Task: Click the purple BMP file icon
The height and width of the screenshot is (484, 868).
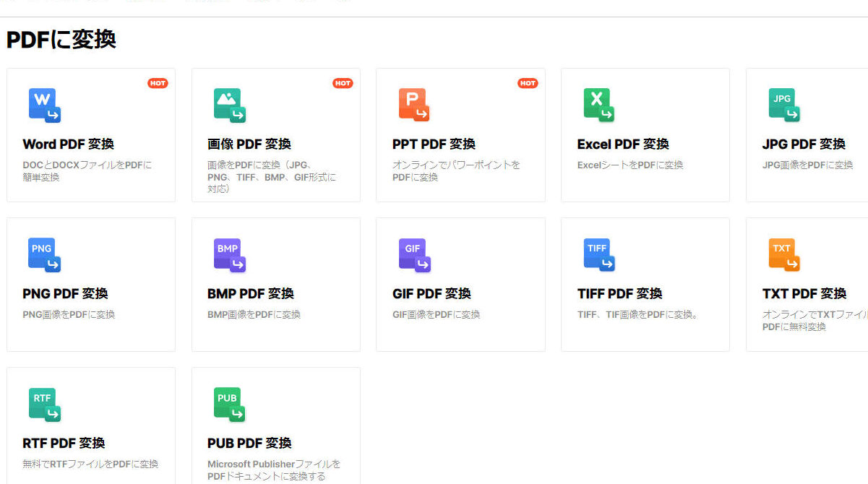Action: (230, 255)
